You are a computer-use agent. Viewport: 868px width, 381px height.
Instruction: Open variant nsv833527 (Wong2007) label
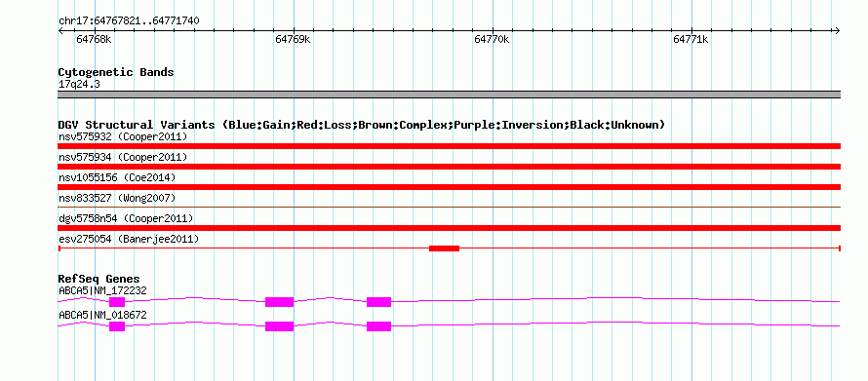tap(117, 198)
